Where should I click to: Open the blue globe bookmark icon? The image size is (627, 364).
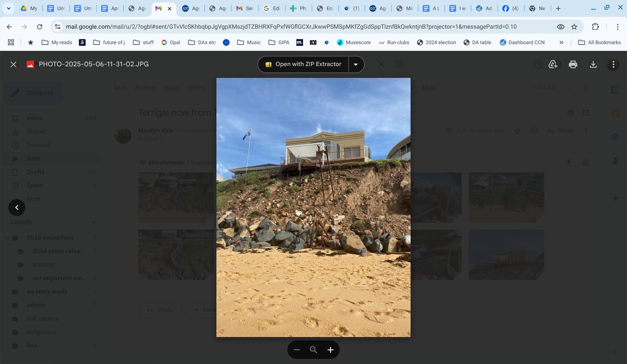click(226, 42)
